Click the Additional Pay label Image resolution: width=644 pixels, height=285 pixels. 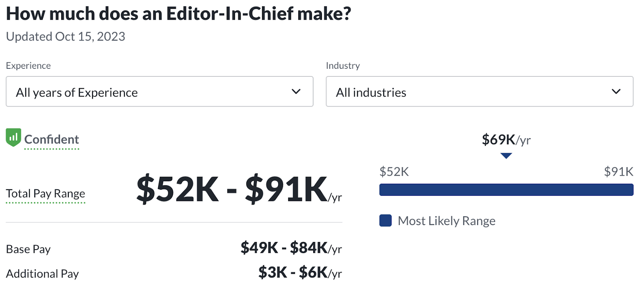coord(42,274)
